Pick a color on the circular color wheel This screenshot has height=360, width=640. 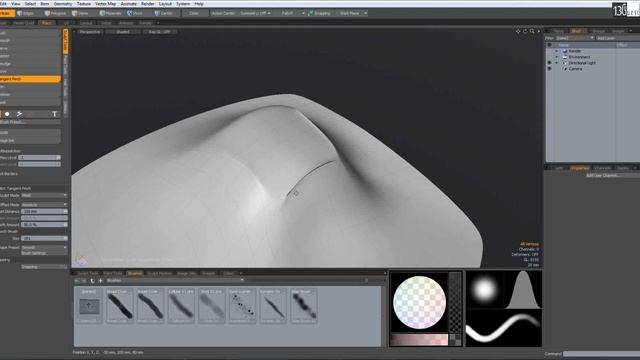tap(419, 302)
